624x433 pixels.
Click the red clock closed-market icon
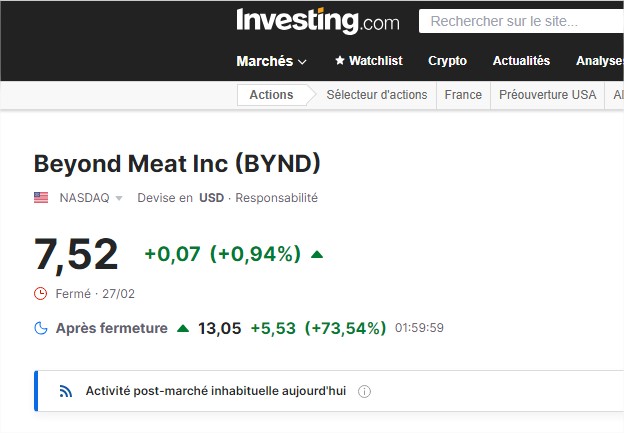[41, 294]
